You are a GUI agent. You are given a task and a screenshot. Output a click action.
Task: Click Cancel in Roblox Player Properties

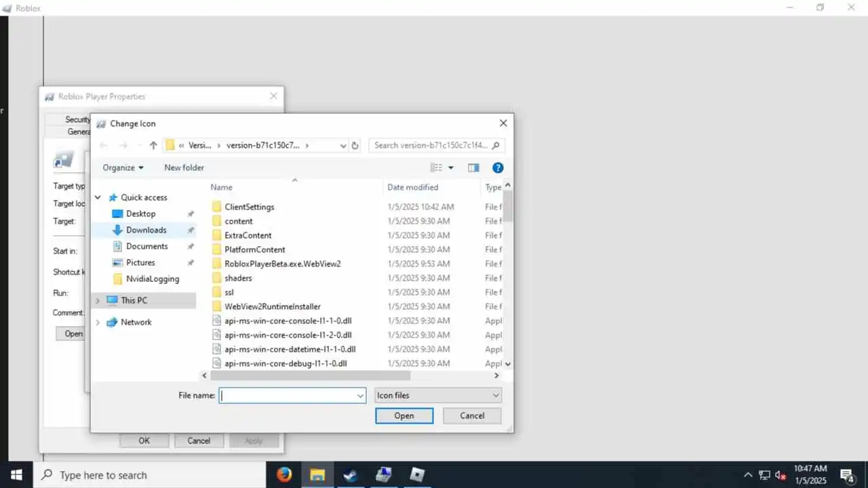(x=199, y=441)
